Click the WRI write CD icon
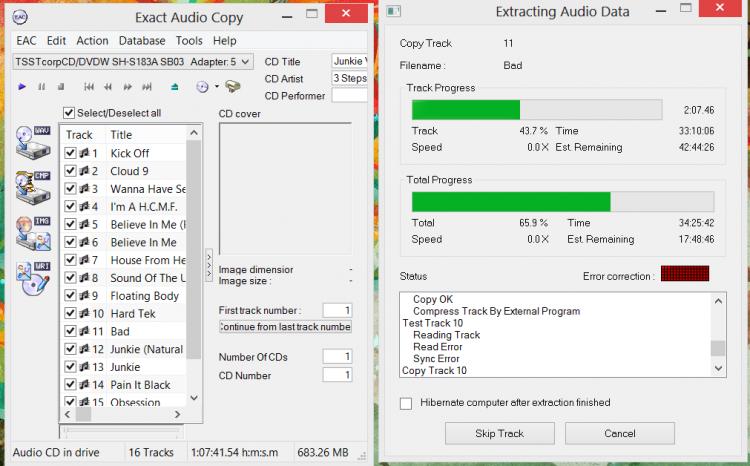Viewport: 750px width, 466px height. [33, 278]
